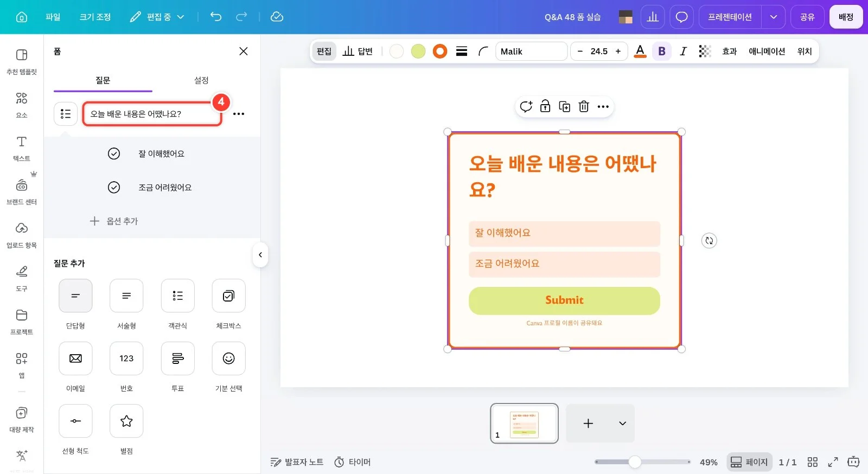Open the analytics chart icon in header

[653, 17]
